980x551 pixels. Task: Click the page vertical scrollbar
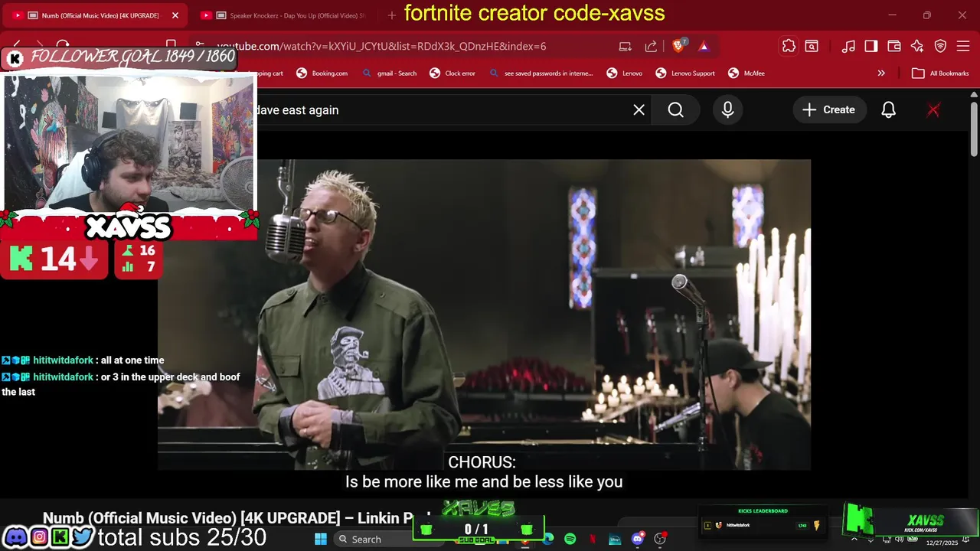[974, 130]
